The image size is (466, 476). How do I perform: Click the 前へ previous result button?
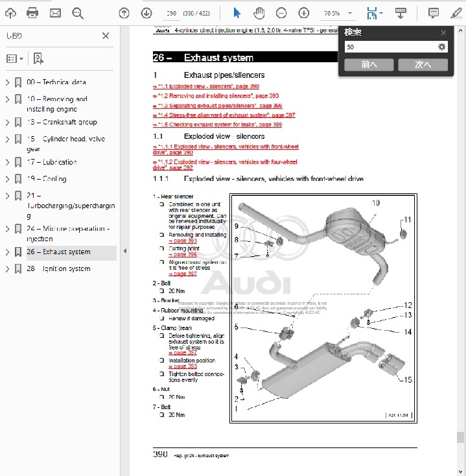click(x=369, y=64)
